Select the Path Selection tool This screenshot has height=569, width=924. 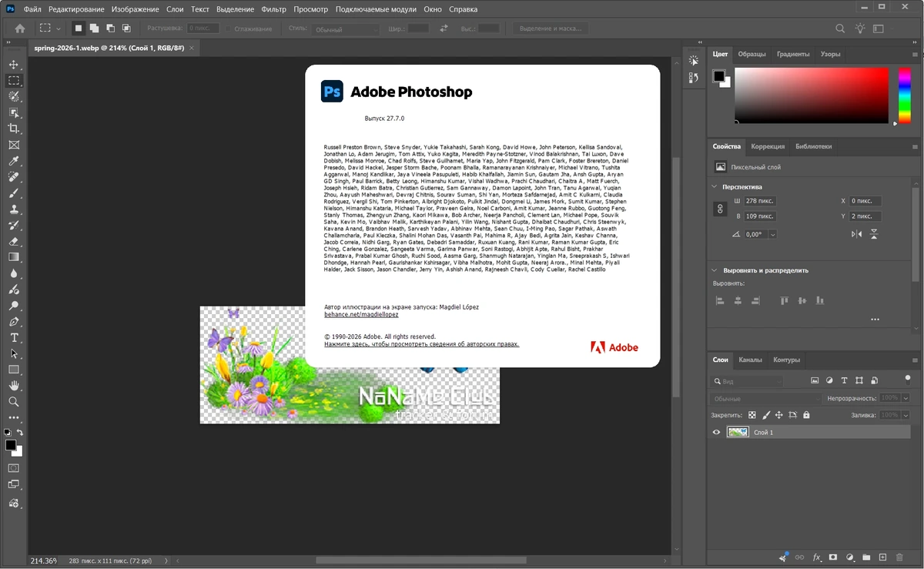[x=14, y=354]
